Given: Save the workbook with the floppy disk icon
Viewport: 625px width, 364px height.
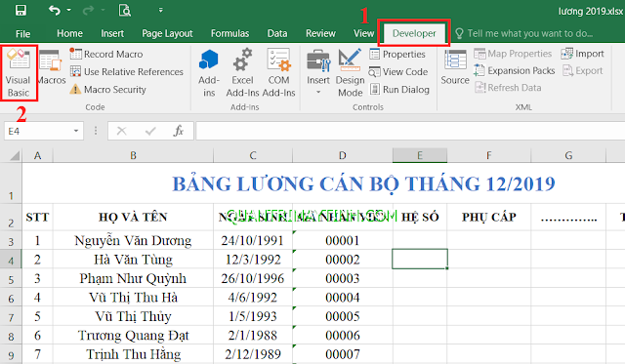Looking at the screenshot, I should point(21,10).
